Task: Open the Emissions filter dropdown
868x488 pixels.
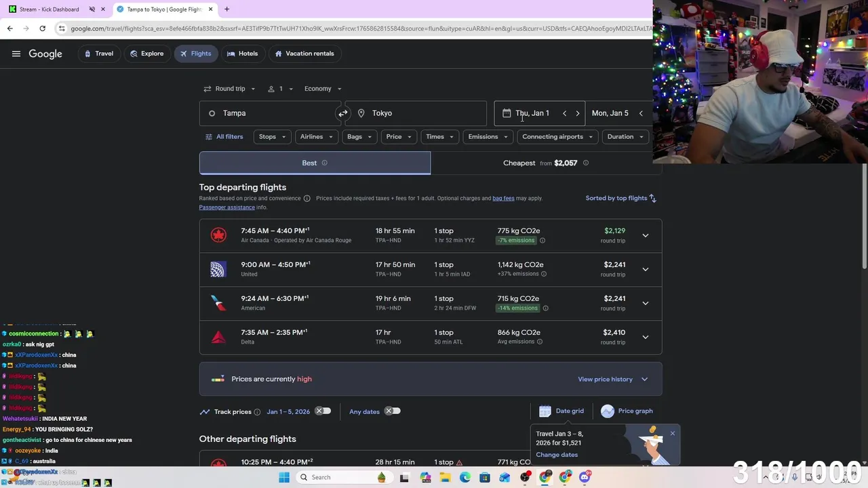Action: [488, 137]
